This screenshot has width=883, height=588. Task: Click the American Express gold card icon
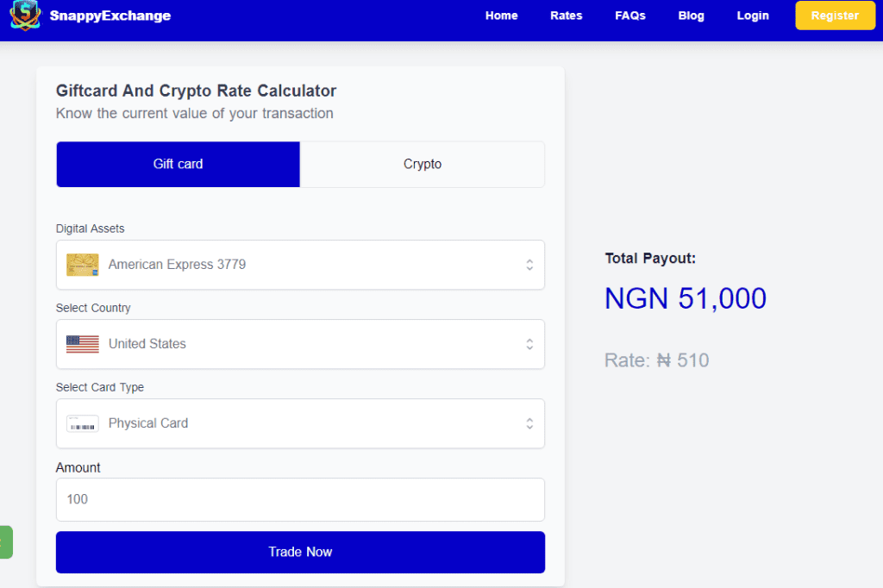tap(82, 265)
